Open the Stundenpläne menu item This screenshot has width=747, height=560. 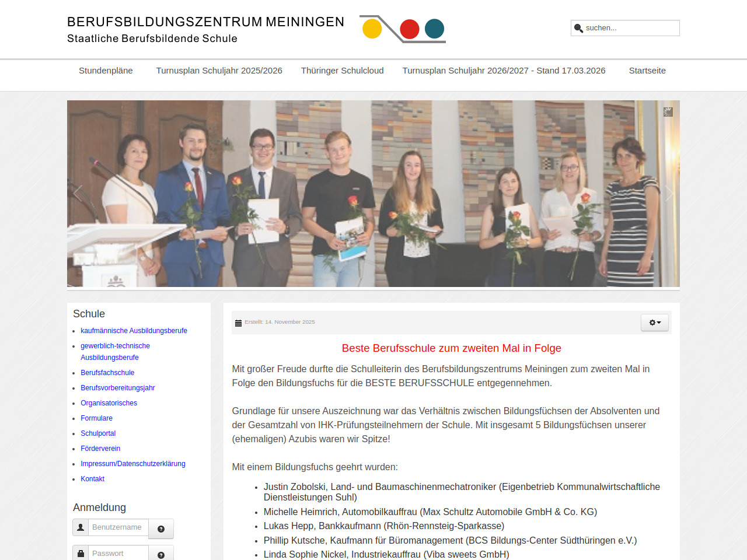106,71
